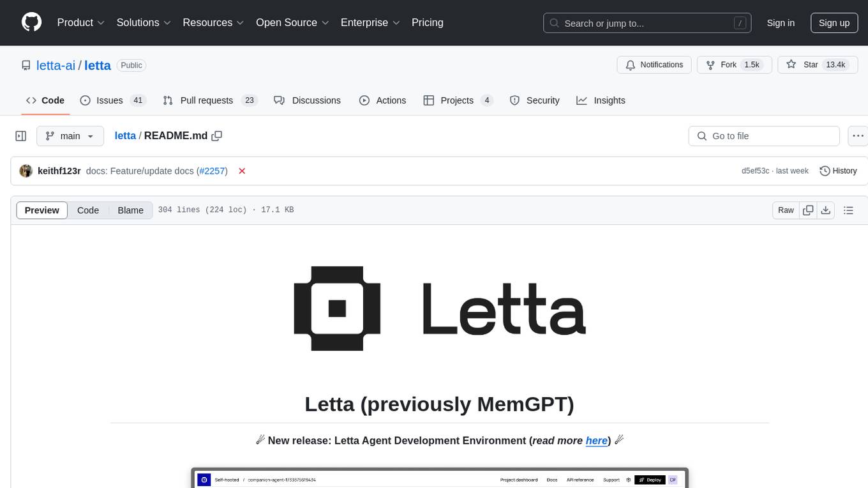The width and height of the screenshot is (868, 488).
Task: Expand the Open Source menu
Action: pyautogui.click(x=292, y=22)
